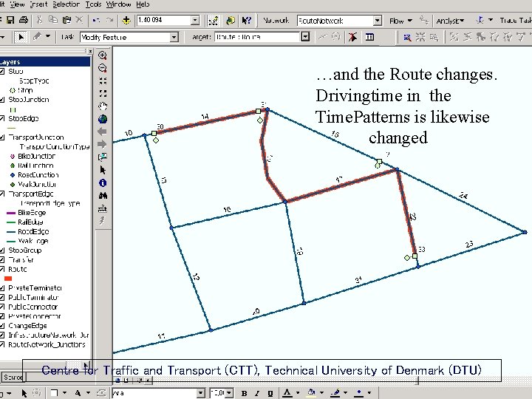Toggle the StopGroup layer checkbox
The width and height of the screenshot is (532, 399).
pos(2,250)
